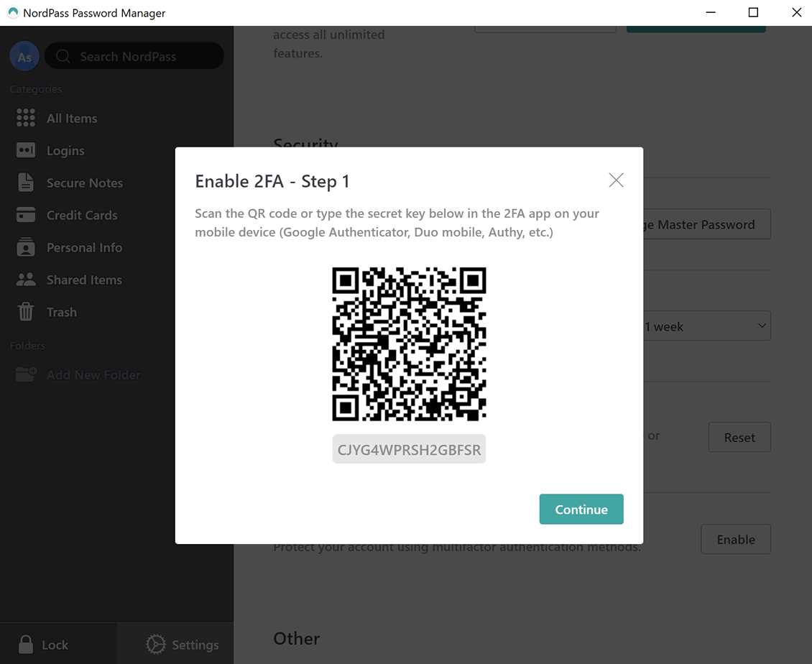Click the 'Folders' sidebar heading

(27, 346)
